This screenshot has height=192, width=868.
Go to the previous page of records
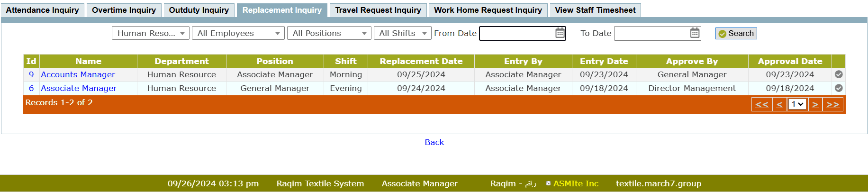coord(779,104)
